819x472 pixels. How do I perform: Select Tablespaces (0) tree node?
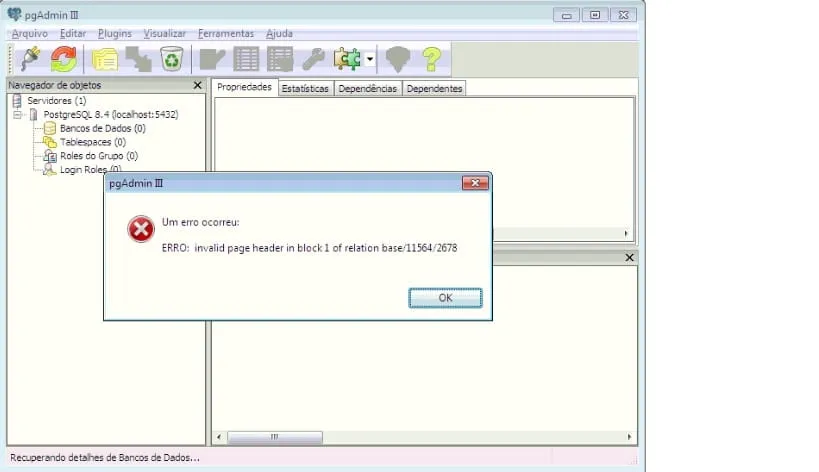pyautogui.click(x=93, y=142)
